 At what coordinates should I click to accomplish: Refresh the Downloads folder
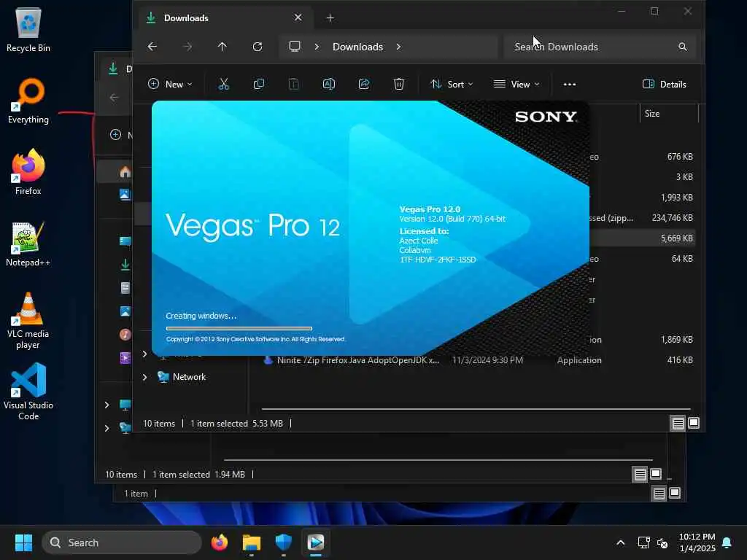pyautogui.click(x=258, y=47)
